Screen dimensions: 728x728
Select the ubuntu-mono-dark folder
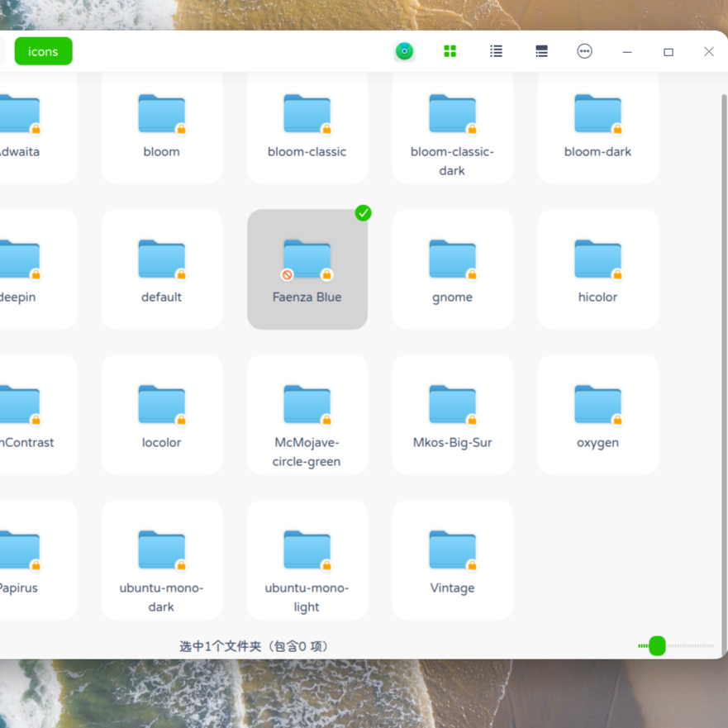(161, 551)
